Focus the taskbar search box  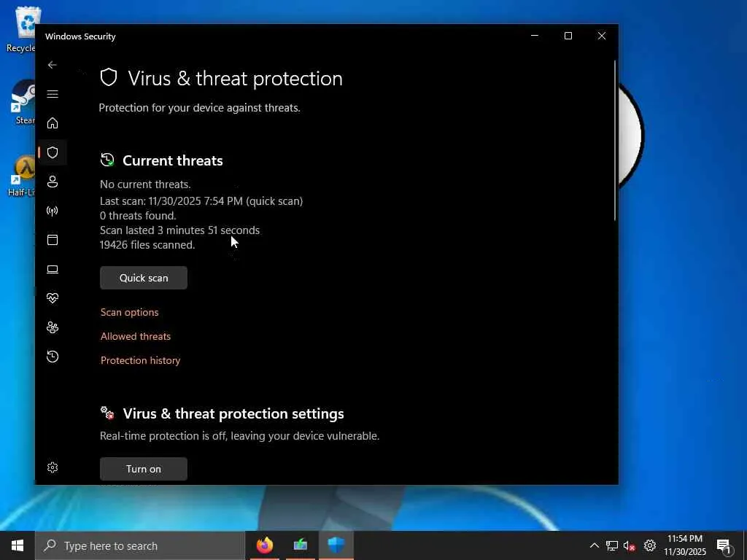click(x=139, y=545)
